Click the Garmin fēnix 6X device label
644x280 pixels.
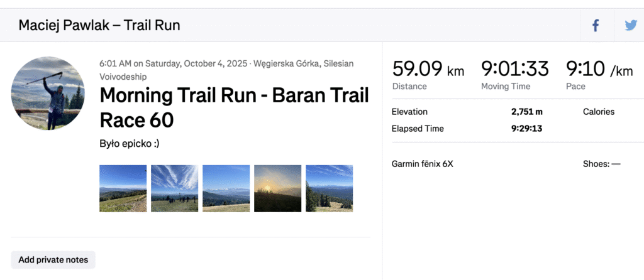422,164
